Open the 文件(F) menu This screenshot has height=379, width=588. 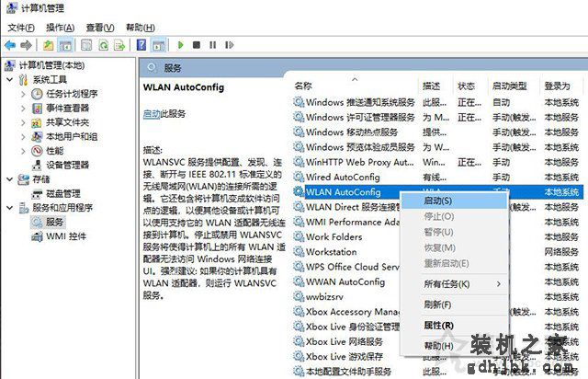pyautogui.click(x=21, y=28)
